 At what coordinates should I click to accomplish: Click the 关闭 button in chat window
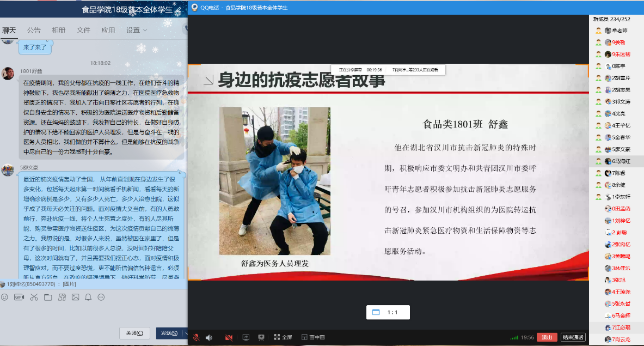134,333
